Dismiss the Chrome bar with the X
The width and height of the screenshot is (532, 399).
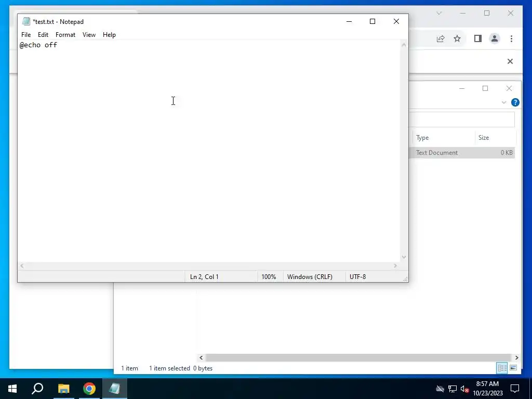(510, 61)
